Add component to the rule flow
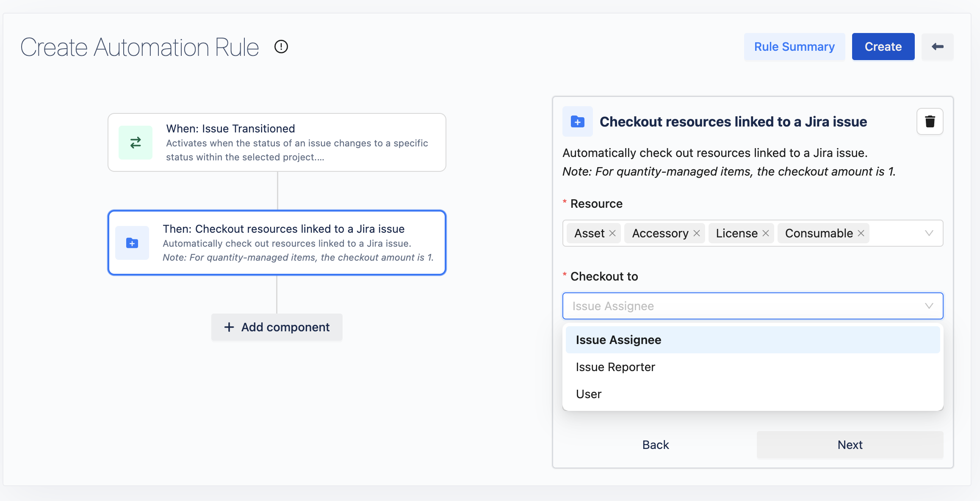This screenshot has width=980, height=501. [277, 327]
